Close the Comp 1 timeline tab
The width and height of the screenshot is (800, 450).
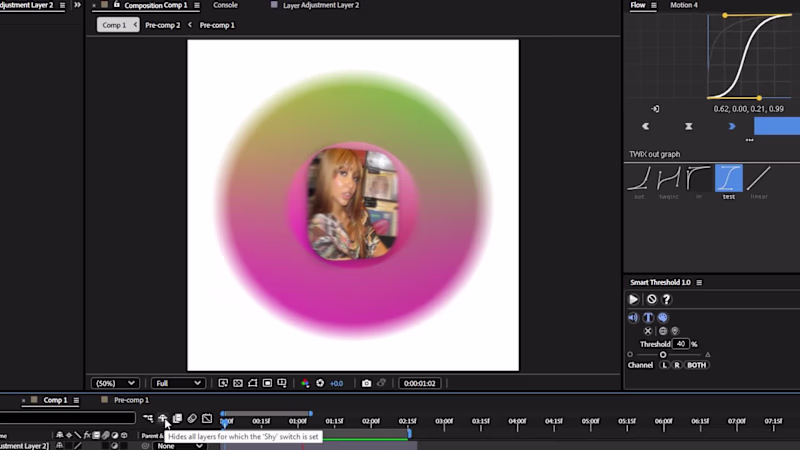(x=23, y=401)
